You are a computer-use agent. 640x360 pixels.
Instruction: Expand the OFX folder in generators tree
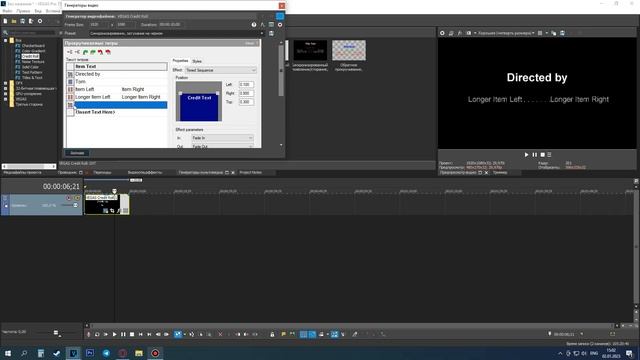coord(6,83)
